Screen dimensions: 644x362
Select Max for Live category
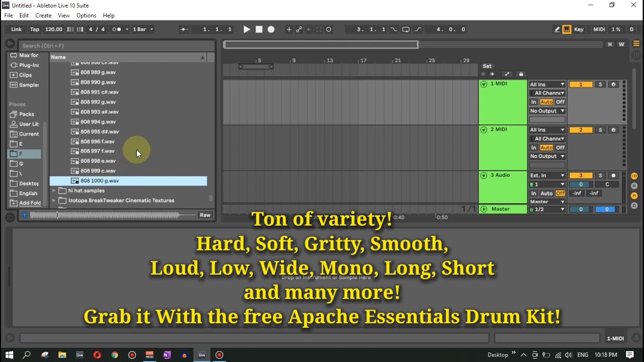pyautogui.click(x=25, y=55)
